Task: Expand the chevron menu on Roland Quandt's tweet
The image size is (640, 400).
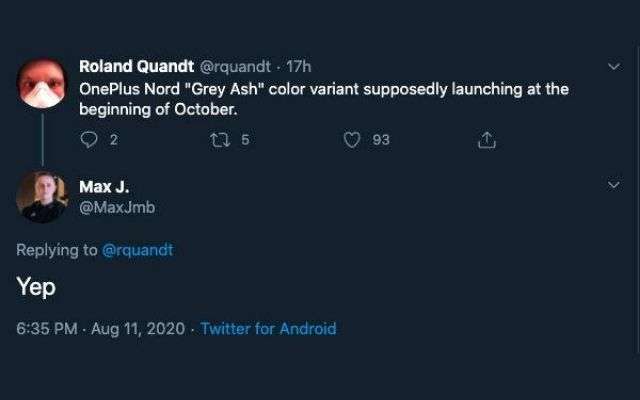Action: [614, 67]
